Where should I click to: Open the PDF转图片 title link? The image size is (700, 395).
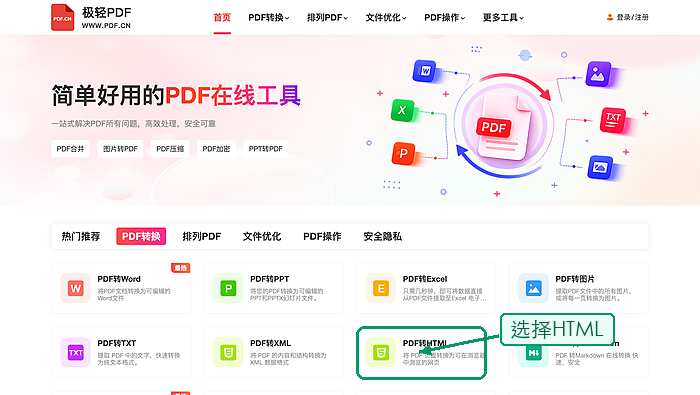[575, 279]
